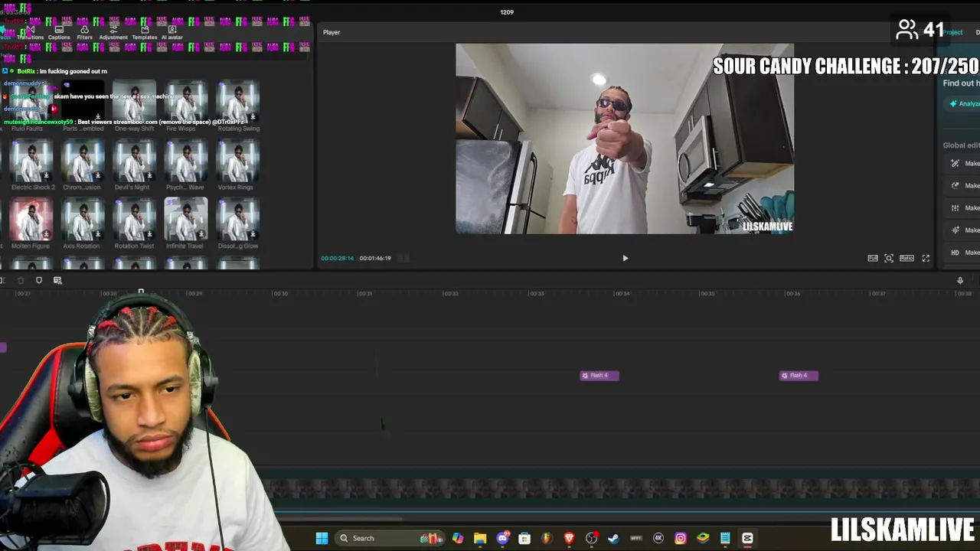Download the Molten Figure effect

click(x=47, y=235)
